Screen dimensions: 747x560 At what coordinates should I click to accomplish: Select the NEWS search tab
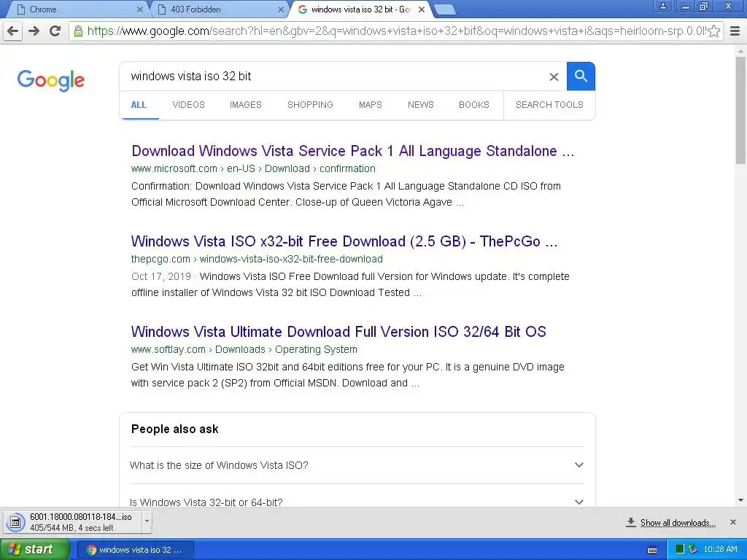(x=421, y=105)
